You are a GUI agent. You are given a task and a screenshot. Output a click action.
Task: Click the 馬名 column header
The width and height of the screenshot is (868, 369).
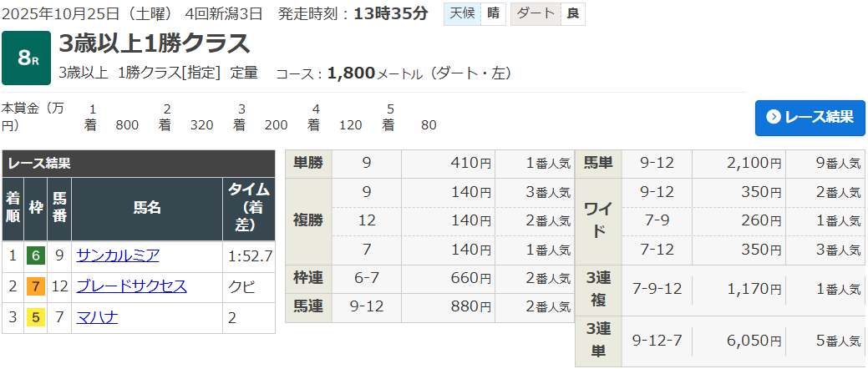point(147,209)
